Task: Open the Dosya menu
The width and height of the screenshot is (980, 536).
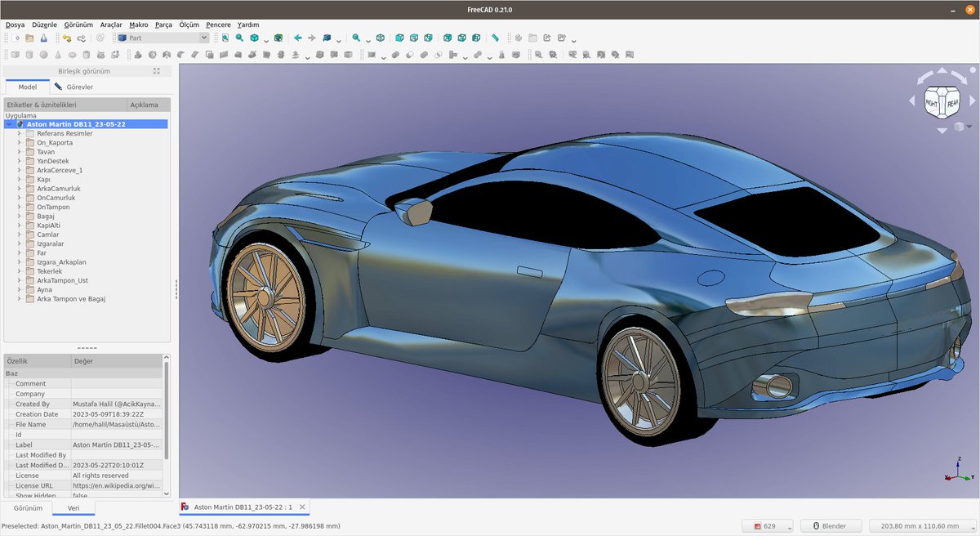Action: (16, 25)
